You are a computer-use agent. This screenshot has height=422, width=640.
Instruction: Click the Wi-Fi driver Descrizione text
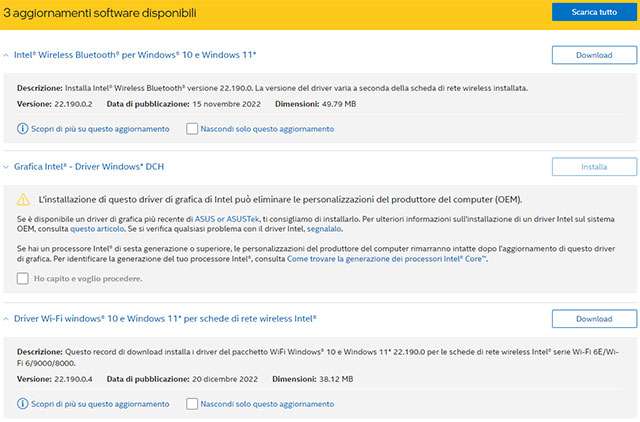pyautogui.click(x=318, y=358)
